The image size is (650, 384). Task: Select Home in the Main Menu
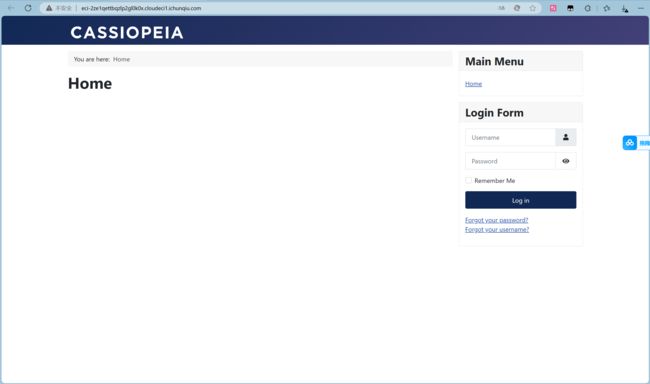click(x=473, y=84)
